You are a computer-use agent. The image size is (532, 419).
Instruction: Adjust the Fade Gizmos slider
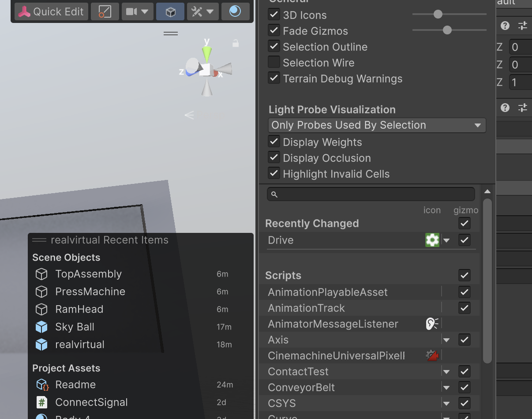[447, 30]
